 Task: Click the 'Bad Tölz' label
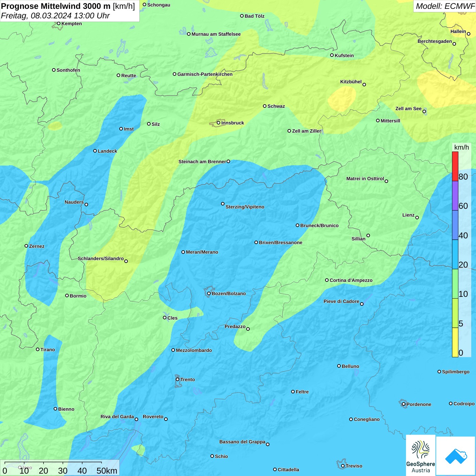(254, 16)
